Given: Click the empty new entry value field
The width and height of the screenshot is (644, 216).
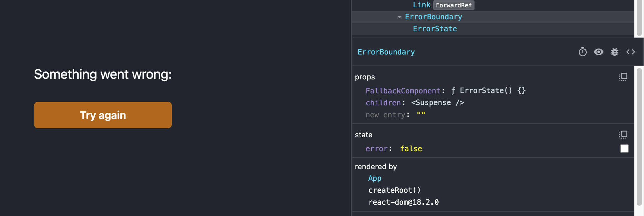Looking at the screenshot, I should click(x=421, y=115).
